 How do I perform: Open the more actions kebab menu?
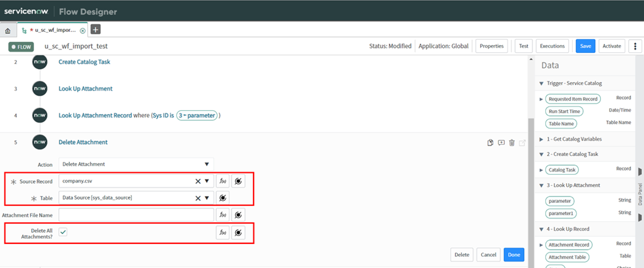click(635, 46)
